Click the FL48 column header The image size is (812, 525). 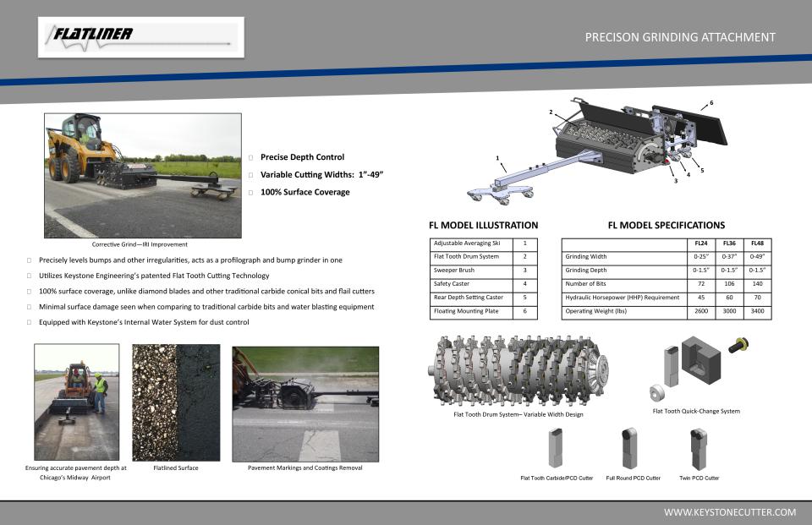(757, 243)
